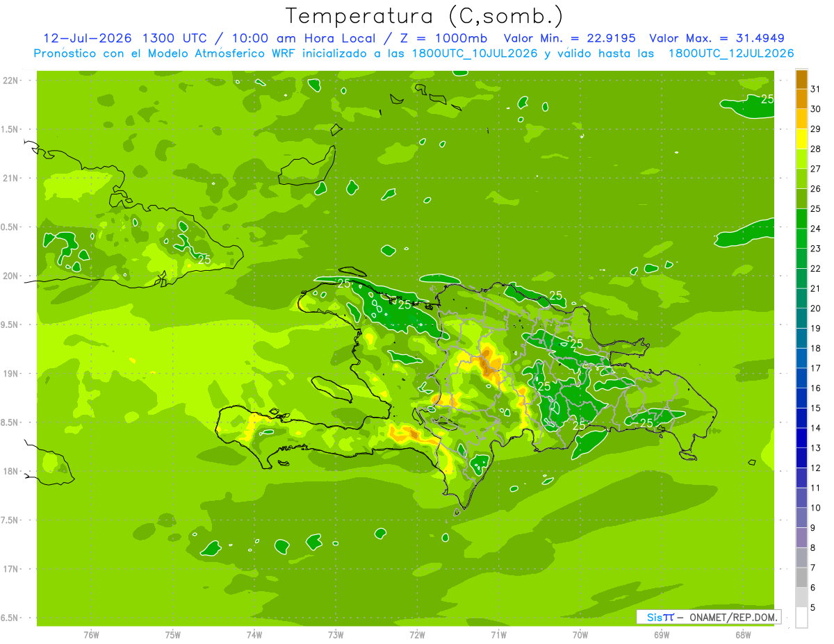
Task: Click the '17N' latitude label
Action: 11,569
